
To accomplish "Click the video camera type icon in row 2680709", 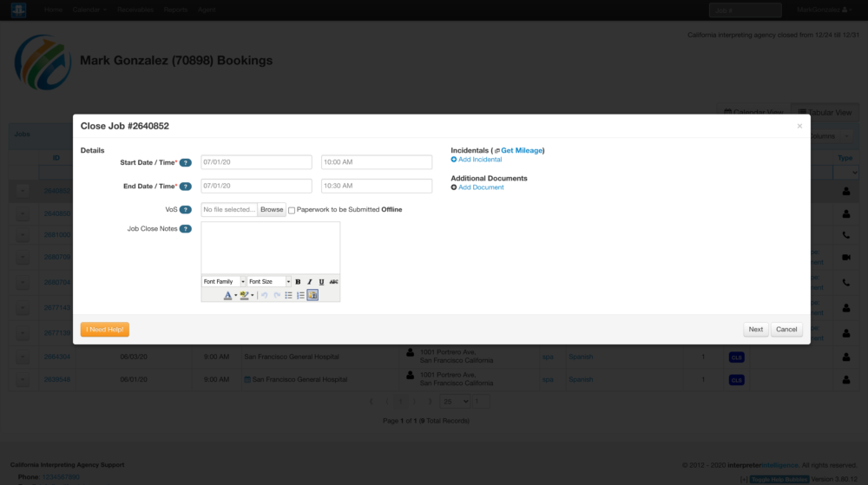I will point(845,257).
